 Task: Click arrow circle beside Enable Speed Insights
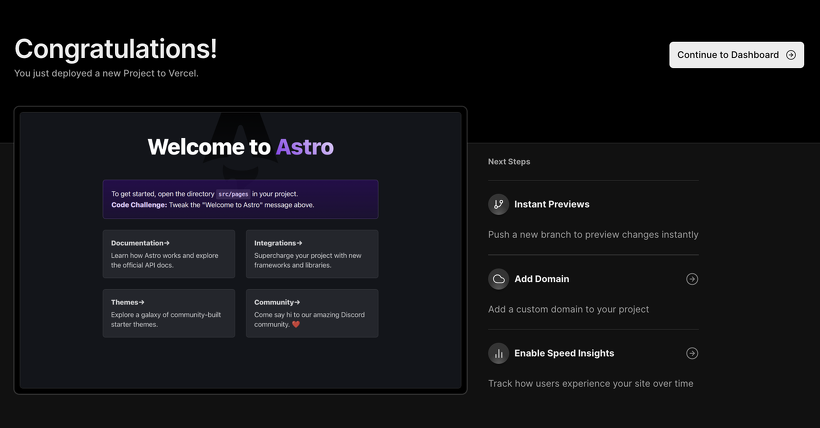pos(692,353)
